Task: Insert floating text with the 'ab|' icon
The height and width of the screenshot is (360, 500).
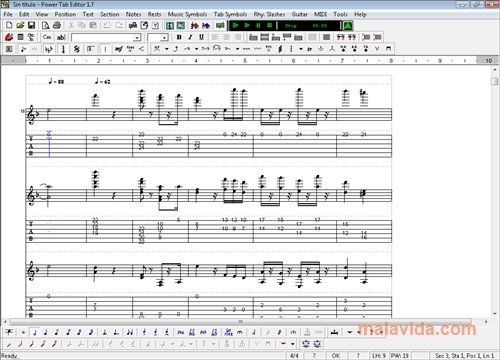Action: (x=61, y=37)
